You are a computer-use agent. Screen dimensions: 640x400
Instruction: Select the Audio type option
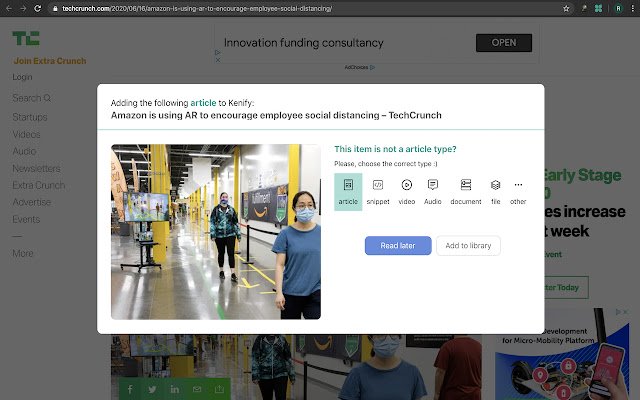[x=433, y=191]
